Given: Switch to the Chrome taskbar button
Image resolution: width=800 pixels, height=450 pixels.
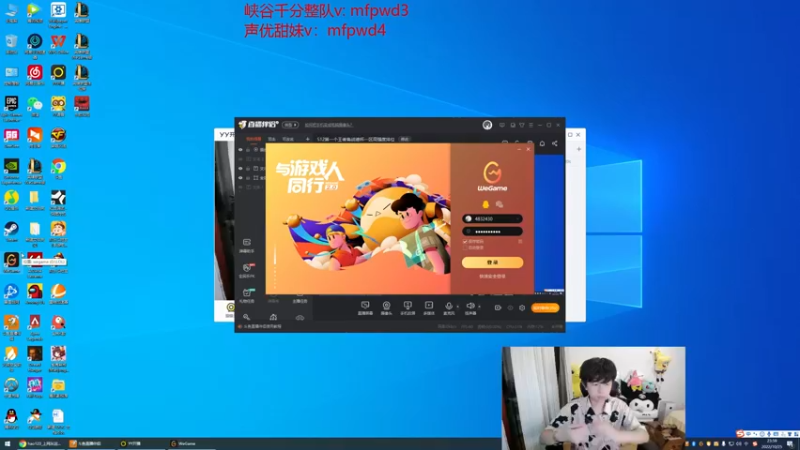Looking at the screenshot, I should tap(40, 444).
